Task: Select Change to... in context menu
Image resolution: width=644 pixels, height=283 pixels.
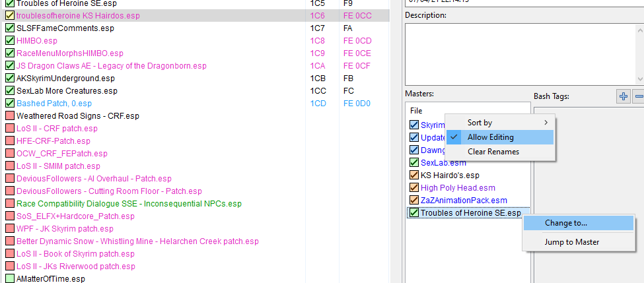Action: tap(579, 223)
